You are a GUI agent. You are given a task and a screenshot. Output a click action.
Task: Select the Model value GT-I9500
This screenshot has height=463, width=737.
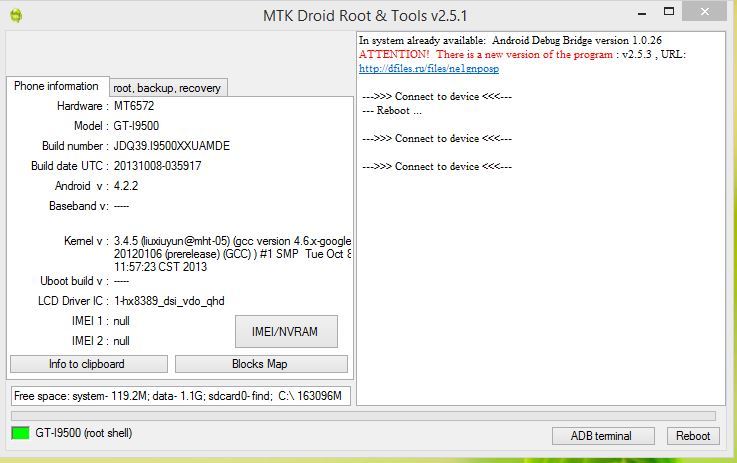(x=136, y=126)
